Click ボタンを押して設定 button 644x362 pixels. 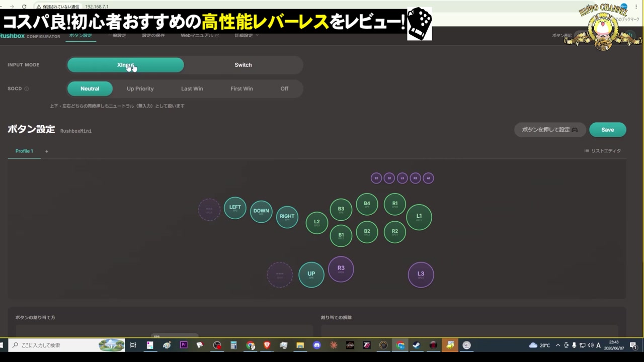550,130
